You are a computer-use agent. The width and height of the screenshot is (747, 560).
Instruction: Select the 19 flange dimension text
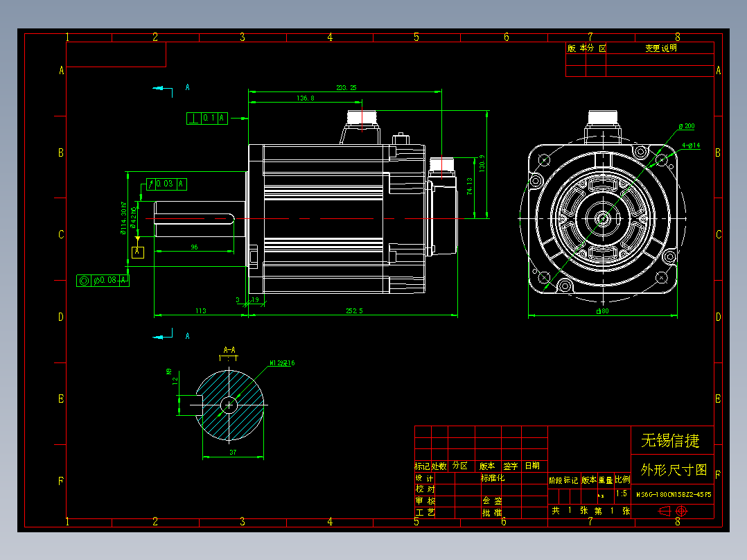click(255, 300)
